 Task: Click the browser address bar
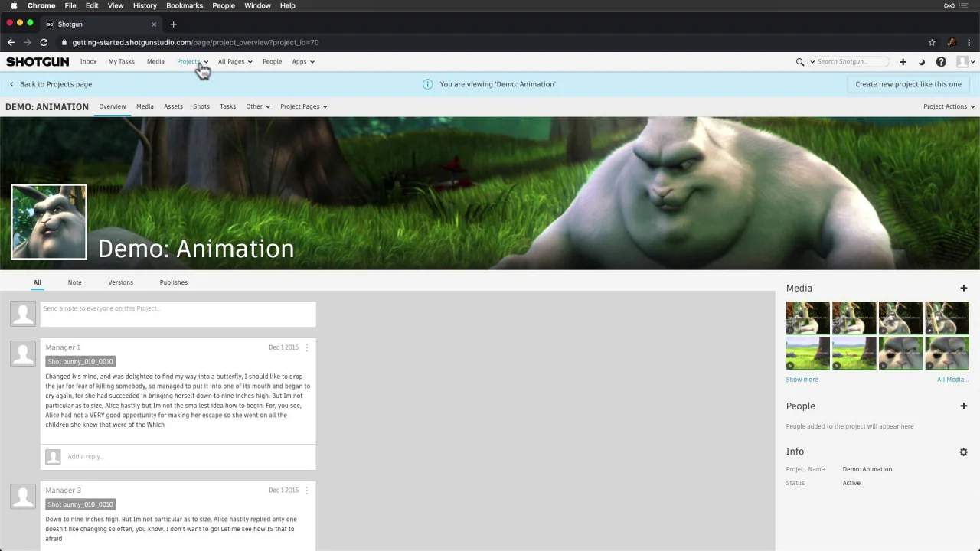tap(490, 42)
